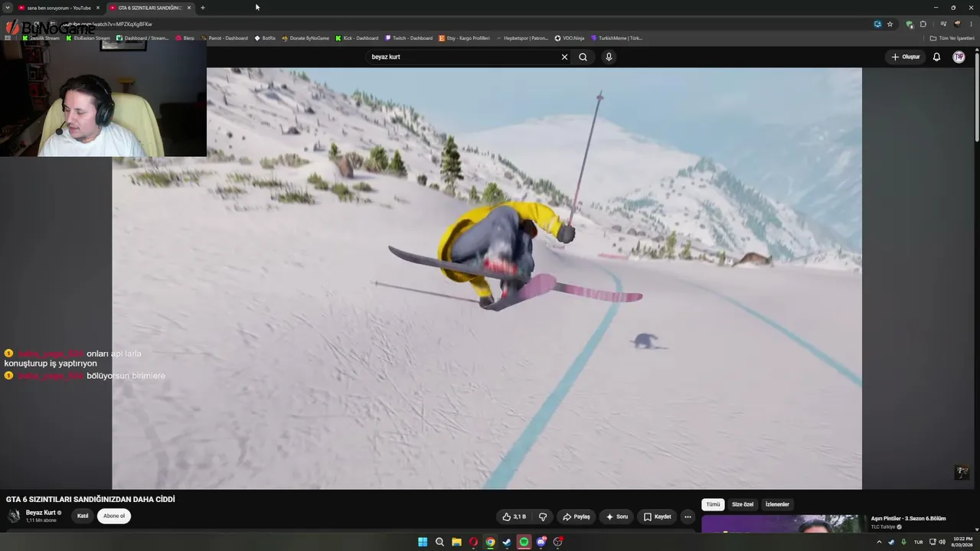Open the Aşırı Pintiler recommended video title
980x551 pixels.
coord(908,518)
